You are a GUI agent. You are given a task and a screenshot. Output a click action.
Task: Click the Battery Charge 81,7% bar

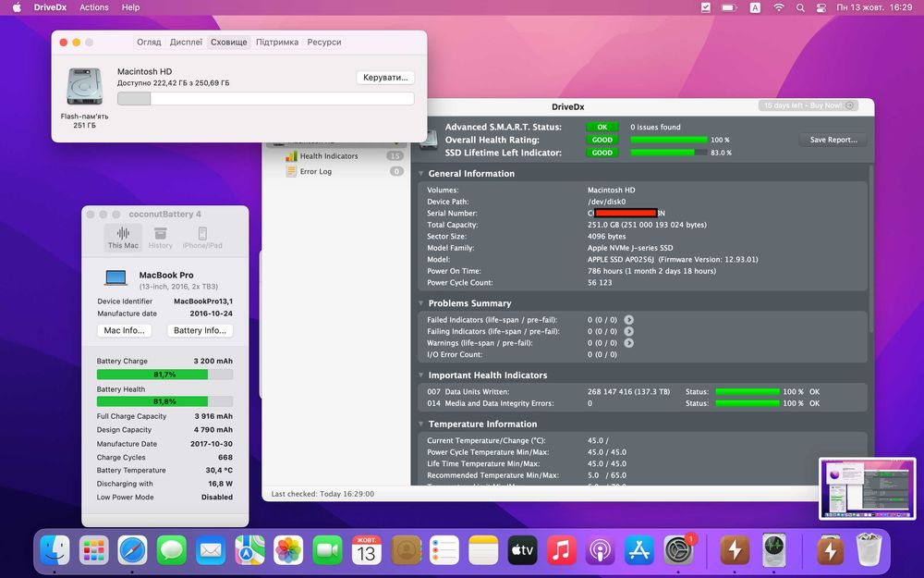click(x=164, y=375)
